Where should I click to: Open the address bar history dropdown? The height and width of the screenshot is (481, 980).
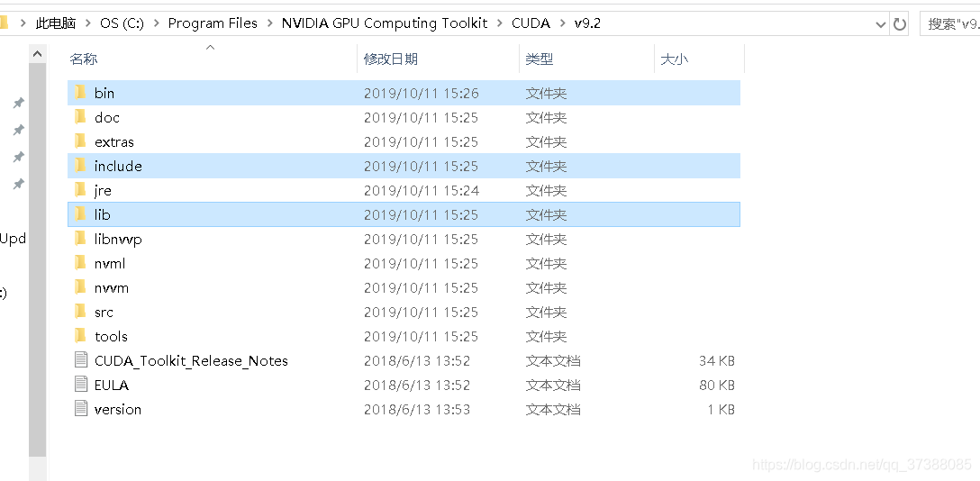tap(881, 24)
